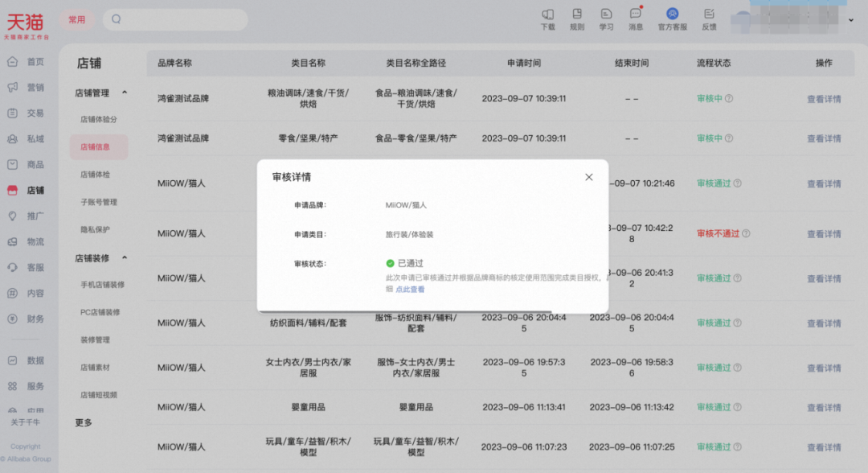Open 店铺体验分 submenu item
This screenshot has width=868, height=473.
pos(99,120)
